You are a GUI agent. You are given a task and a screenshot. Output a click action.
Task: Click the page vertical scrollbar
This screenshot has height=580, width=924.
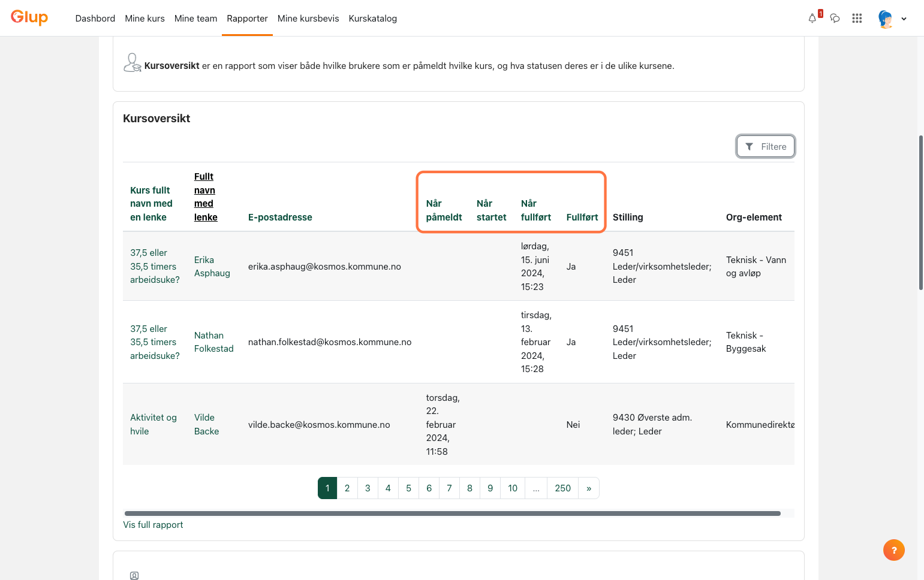pos(921,213)
